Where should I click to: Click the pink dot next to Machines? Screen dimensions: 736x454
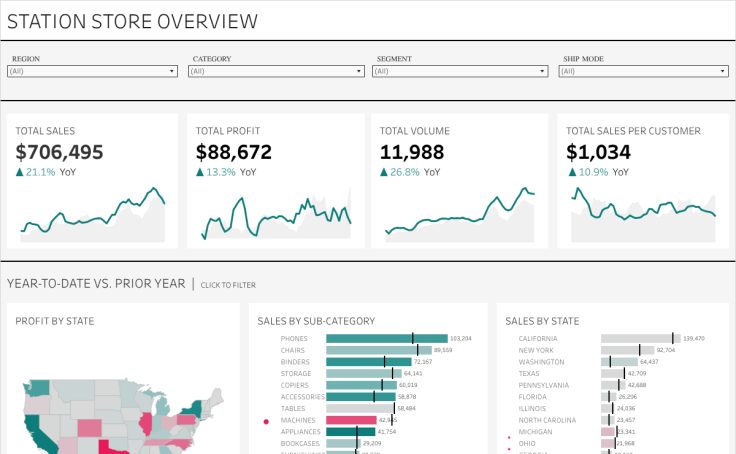(266, 421)
